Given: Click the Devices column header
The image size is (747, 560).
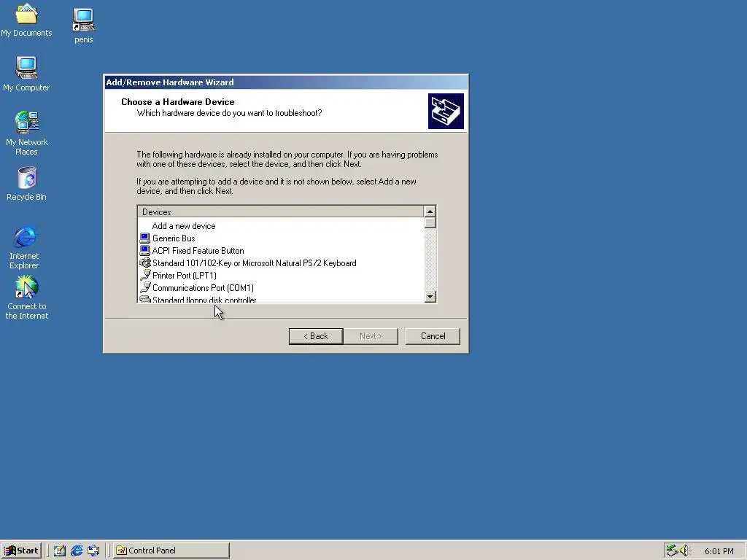Looking at the screenshot, I should (x=280, y=212).
